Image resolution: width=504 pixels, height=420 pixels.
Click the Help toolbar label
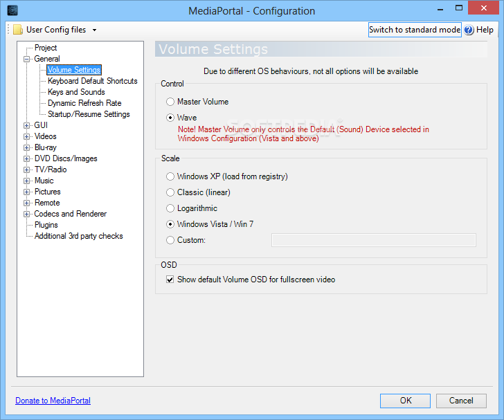[x=485, y=30]
